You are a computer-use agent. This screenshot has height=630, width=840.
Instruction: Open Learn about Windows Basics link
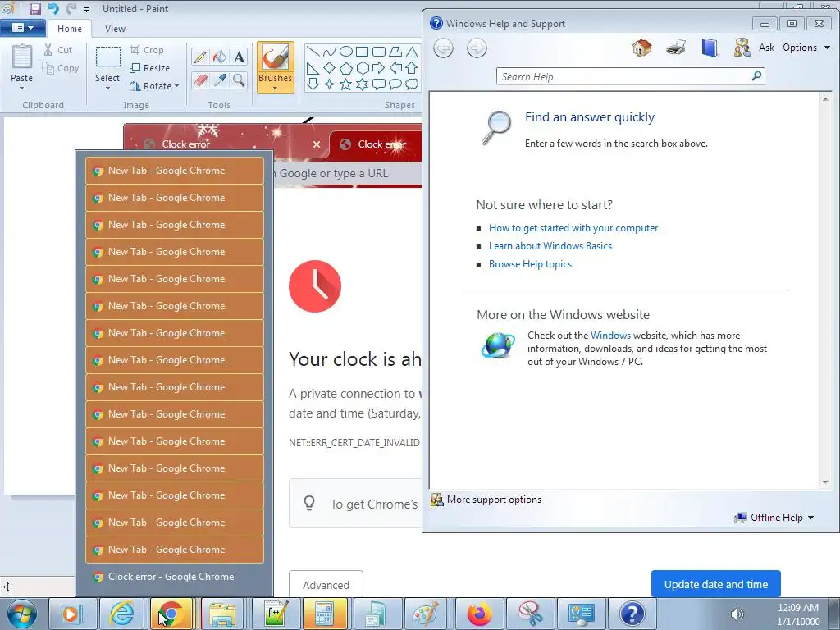550,246
